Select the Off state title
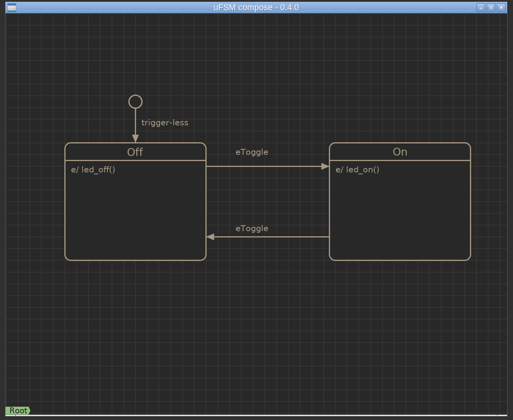513x420 pixels. click(135, 152)
